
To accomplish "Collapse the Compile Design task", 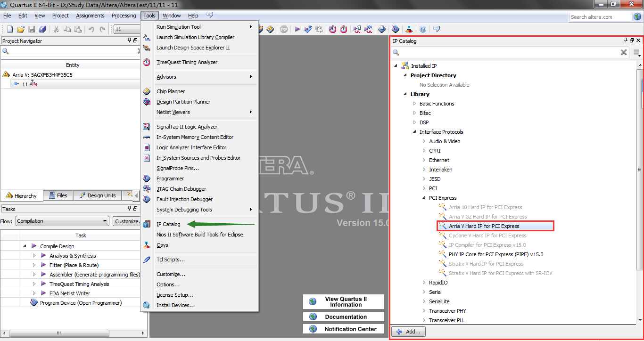I will 25,246.
